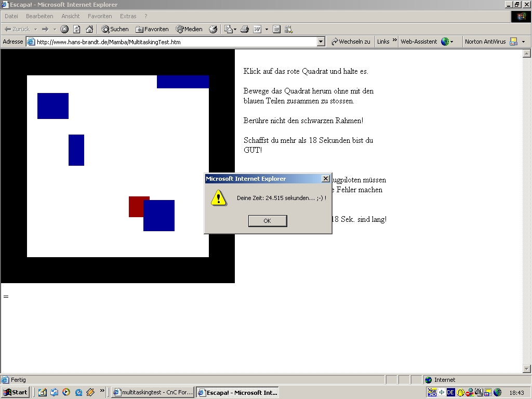Open the Favoriten panel from toolbar

tap(152, 29)
